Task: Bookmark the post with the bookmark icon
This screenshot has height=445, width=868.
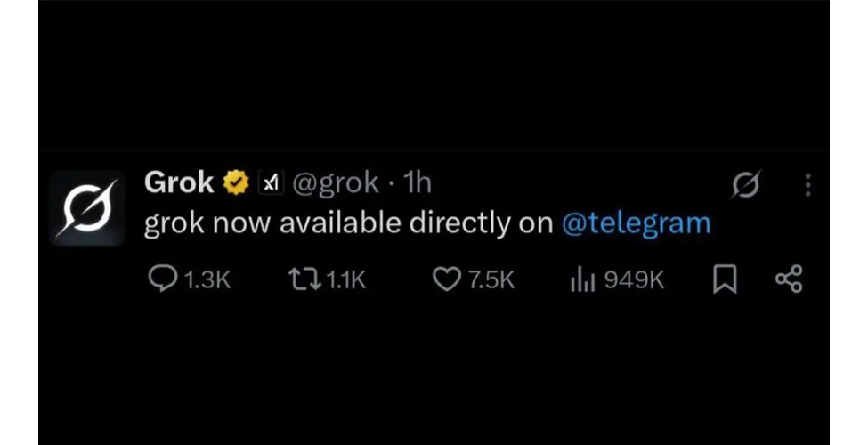Action: coord(725,279)
